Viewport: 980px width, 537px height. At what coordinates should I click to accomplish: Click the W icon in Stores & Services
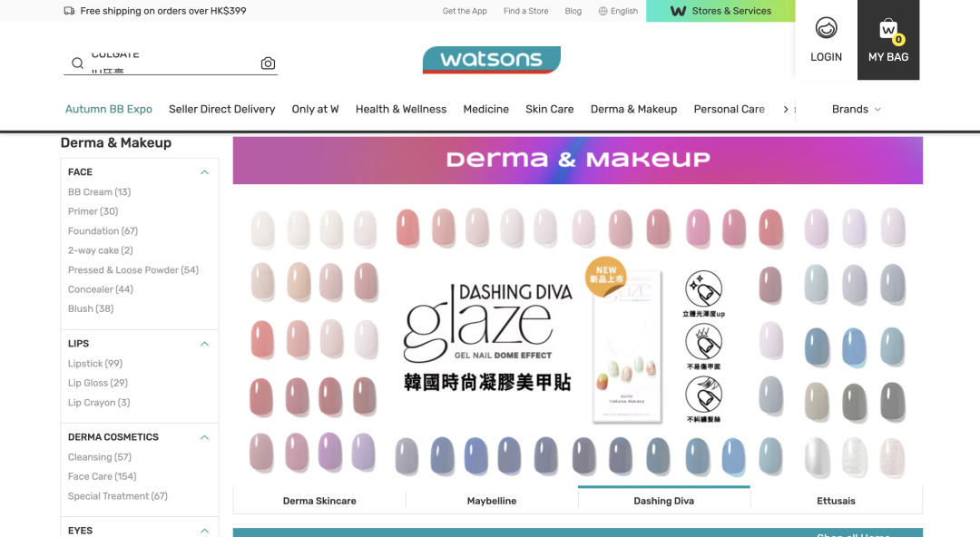(678, 11)
